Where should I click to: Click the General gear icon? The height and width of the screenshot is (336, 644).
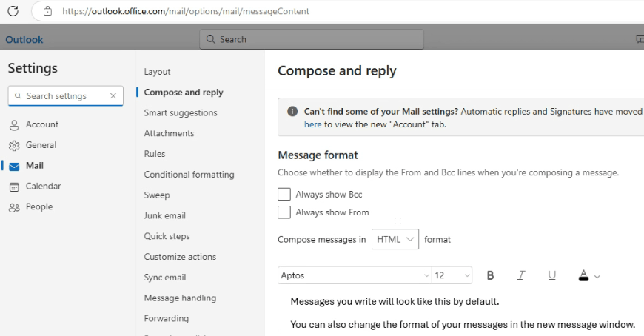(14, 145)
